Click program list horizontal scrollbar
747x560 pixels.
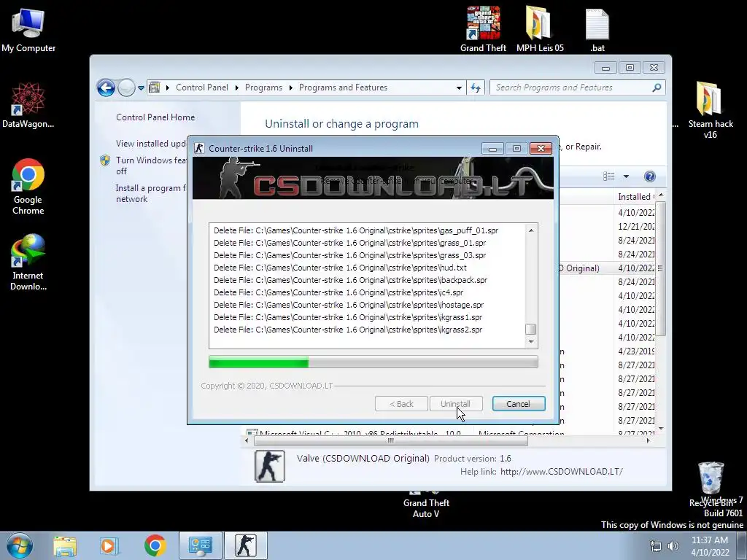391,441
